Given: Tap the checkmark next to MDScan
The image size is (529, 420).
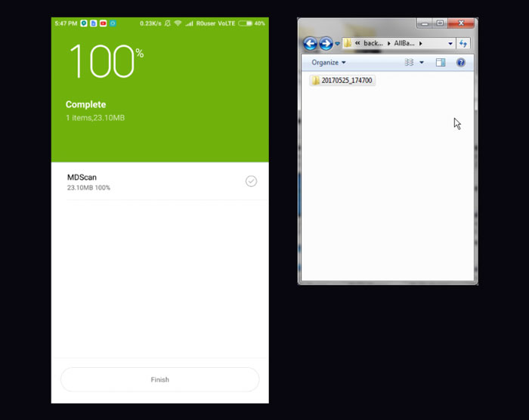Looking at the screenshot, I should pyautogui.click(x=251, y=181).
